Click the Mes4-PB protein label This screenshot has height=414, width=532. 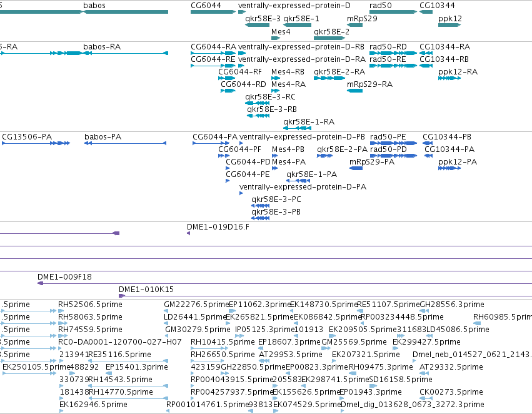[x=288, y=149]
